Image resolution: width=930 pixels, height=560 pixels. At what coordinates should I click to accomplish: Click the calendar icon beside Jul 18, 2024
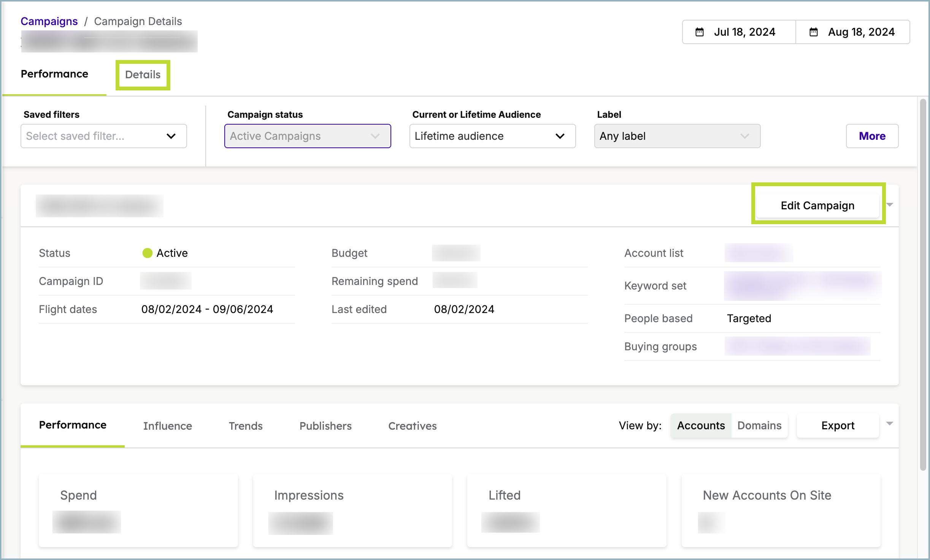pos(699,32)
